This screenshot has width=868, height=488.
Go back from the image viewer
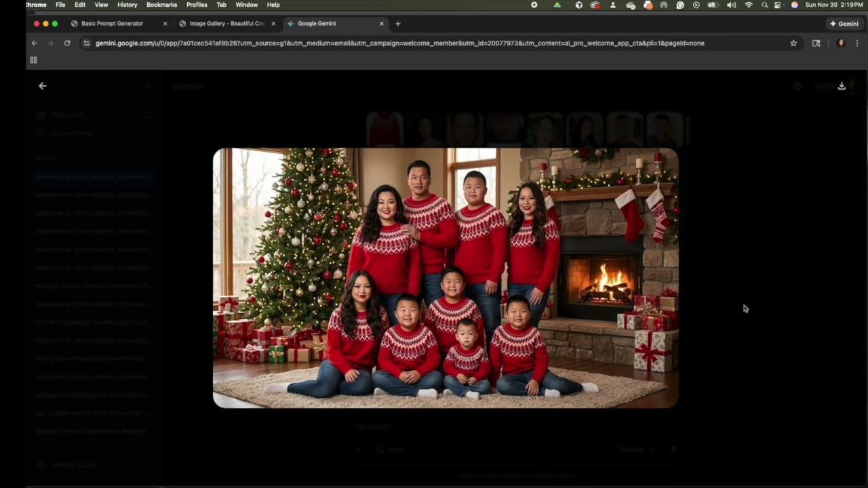(43, 86)
